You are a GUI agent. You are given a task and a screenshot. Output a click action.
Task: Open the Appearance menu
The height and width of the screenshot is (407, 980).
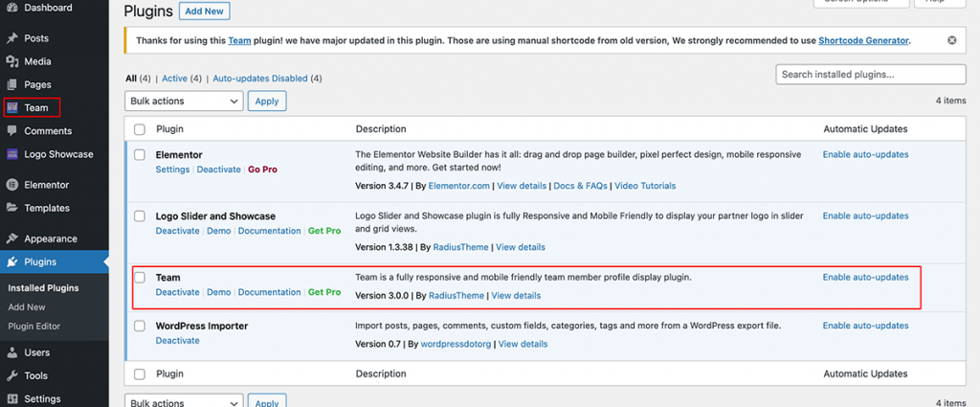[51, 238]
